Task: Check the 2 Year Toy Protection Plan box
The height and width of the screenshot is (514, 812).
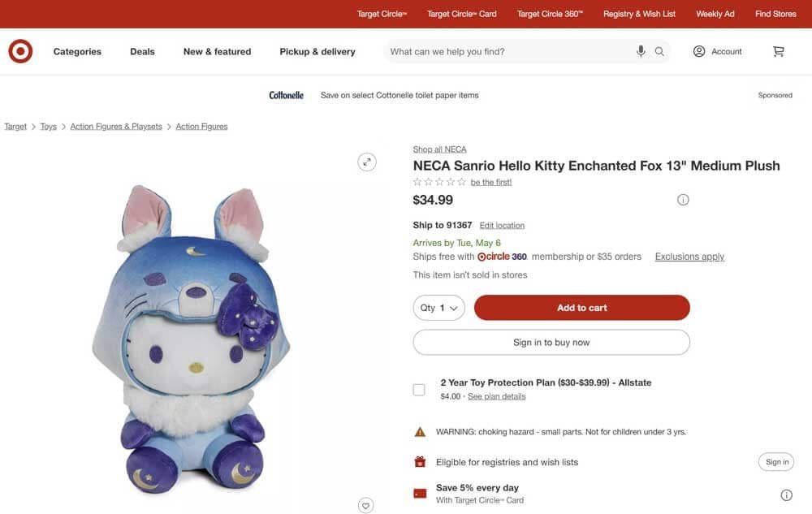Action: click(x=419, y=390)
